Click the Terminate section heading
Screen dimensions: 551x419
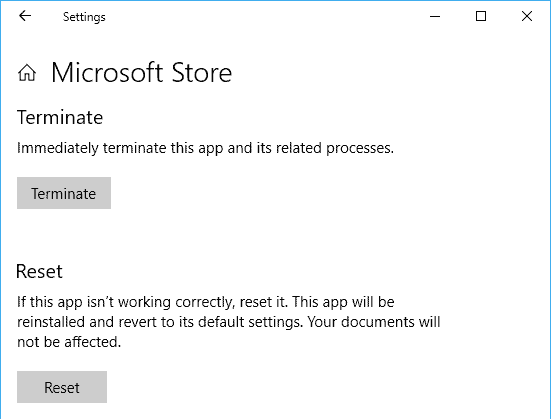click(60, 117)
